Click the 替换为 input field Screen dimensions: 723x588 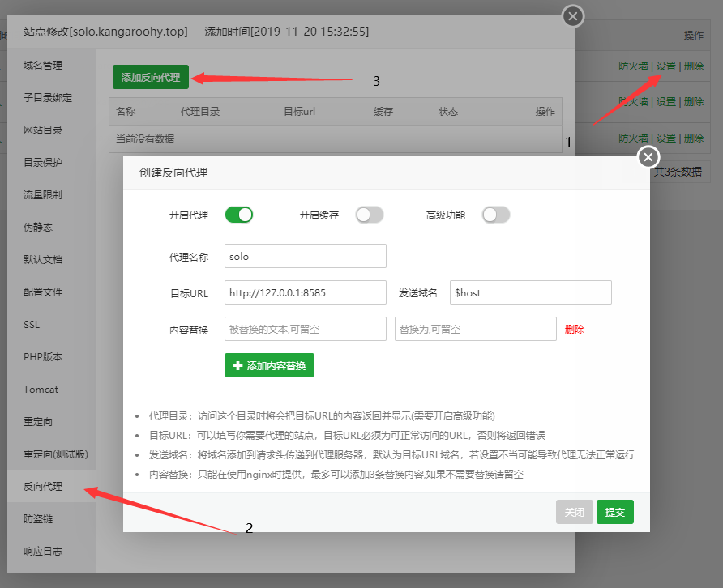475,329
